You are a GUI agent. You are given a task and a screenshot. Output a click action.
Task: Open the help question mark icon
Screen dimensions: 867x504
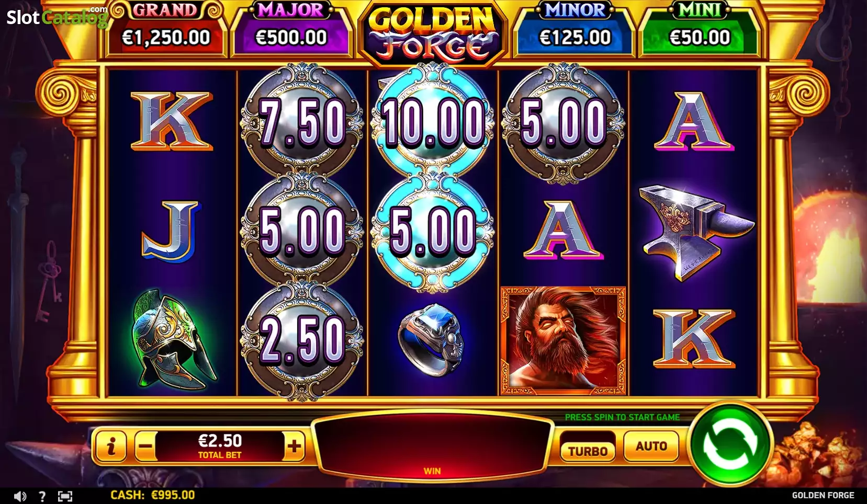[42, 496]
